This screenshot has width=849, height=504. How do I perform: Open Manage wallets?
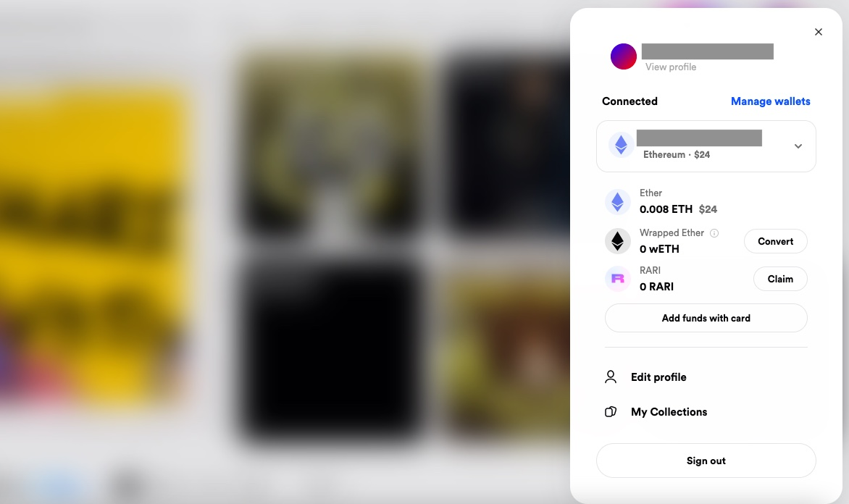pyautogui.click(x=771, y=101)
